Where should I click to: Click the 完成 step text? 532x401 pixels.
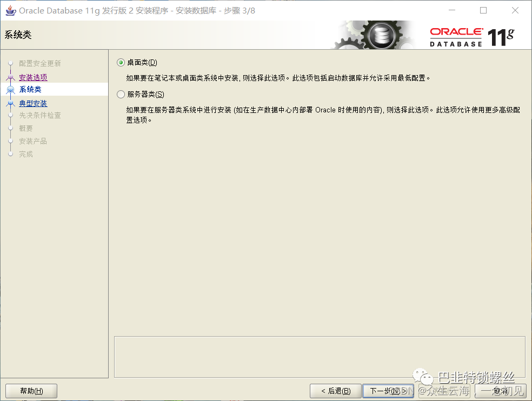click(26, 154)
